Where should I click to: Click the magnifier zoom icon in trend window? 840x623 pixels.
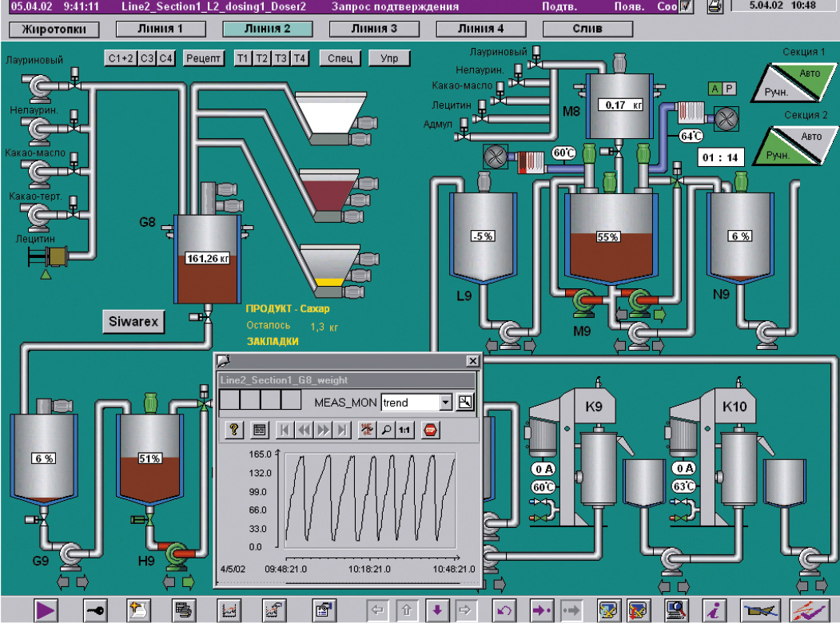(x=384, y=430)
